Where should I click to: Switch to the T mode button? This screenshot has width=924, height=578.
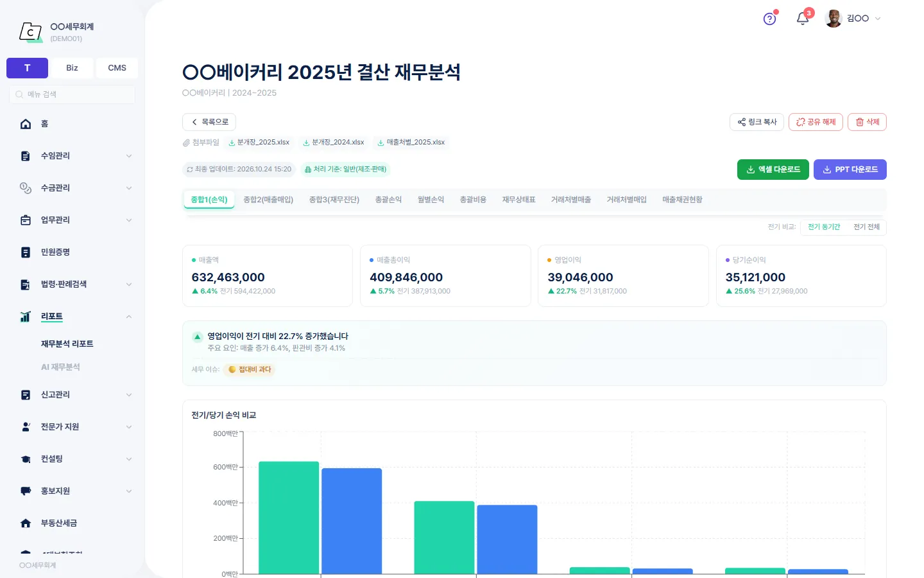27,68
